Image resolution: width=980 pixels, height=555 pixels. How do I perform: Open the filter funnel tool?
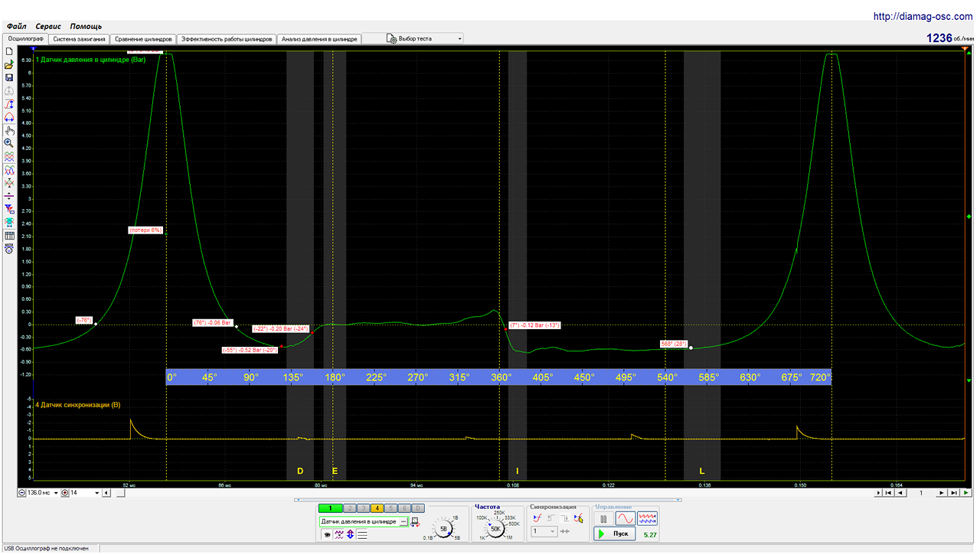click(x=9, y=209)
